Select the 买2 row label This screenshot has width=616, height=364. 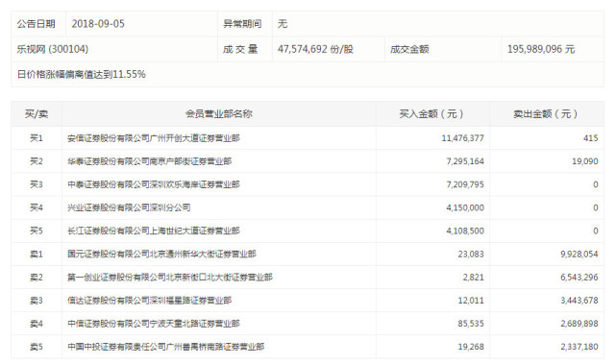click(x=37, y=161)
